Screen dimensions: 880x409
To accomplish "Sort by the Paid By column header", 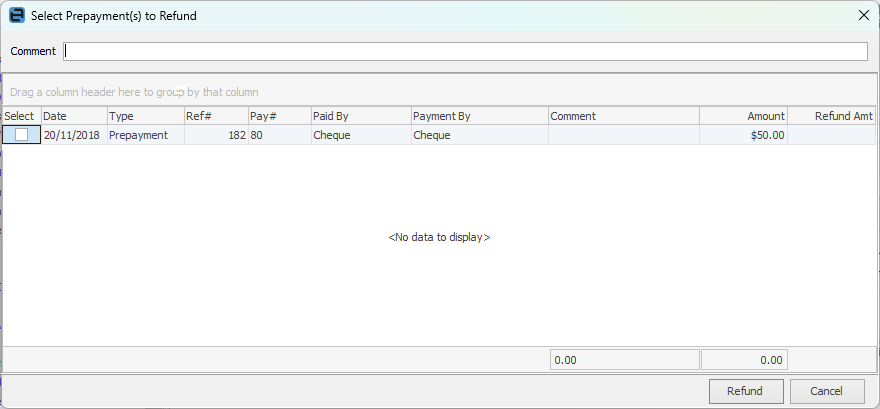I will pyautogui.click(x=361, y=116).
